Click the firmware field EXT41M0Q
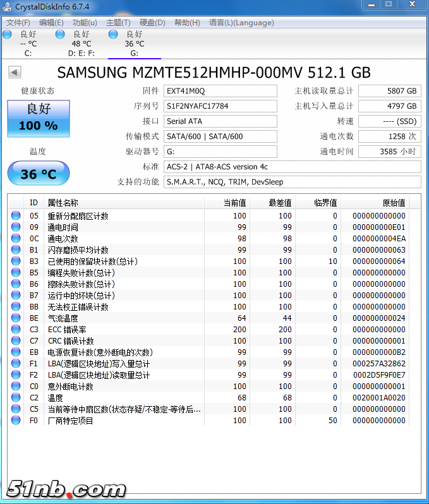 (x=220, y=91)
